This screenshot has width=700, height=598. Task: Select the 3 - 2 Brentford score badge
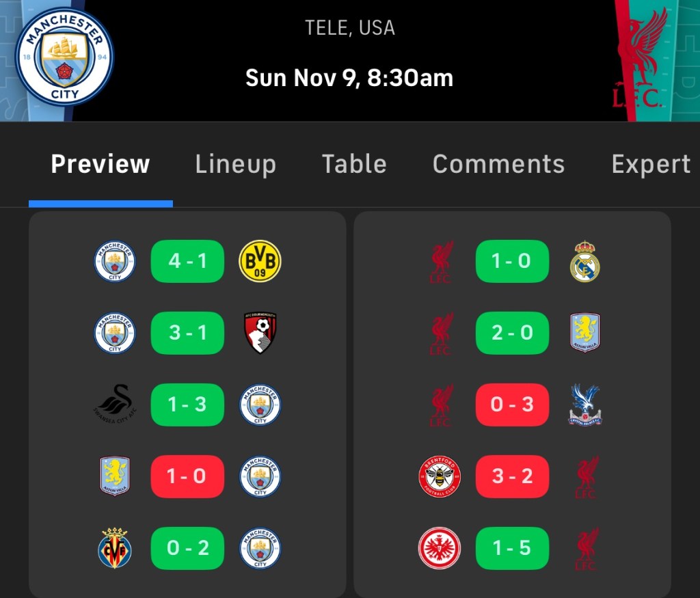click(x=512, y=476)
